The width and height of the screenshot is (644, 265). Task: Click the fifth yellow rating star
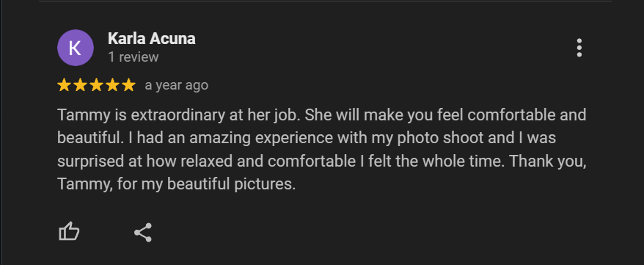tap(128, 85)
